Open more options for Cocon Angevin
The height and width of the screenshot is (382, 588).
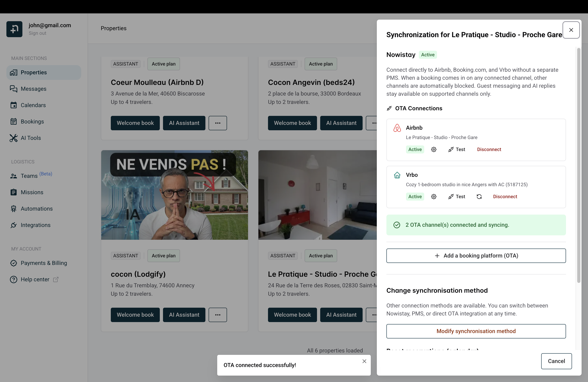click(374, 123)
